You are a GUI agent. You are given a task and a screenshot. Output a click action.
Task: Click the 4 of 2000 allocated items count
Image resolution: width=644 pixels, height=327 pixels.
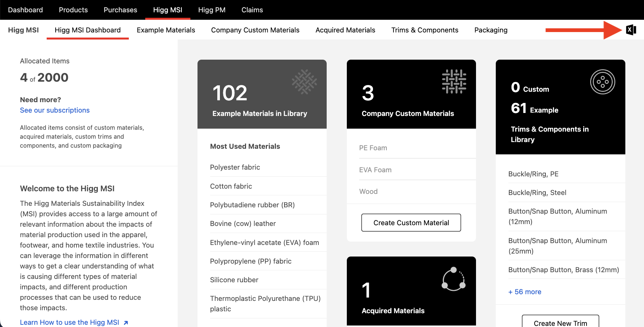(44, 78)
